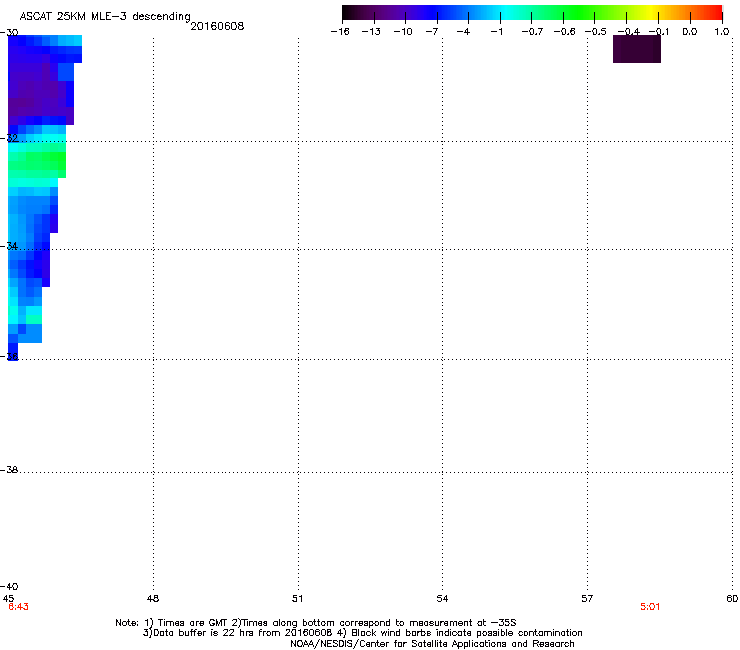This screenshot has width=740, height=650.
Task: Click the -16 color bar label
Action: [340, 32]
